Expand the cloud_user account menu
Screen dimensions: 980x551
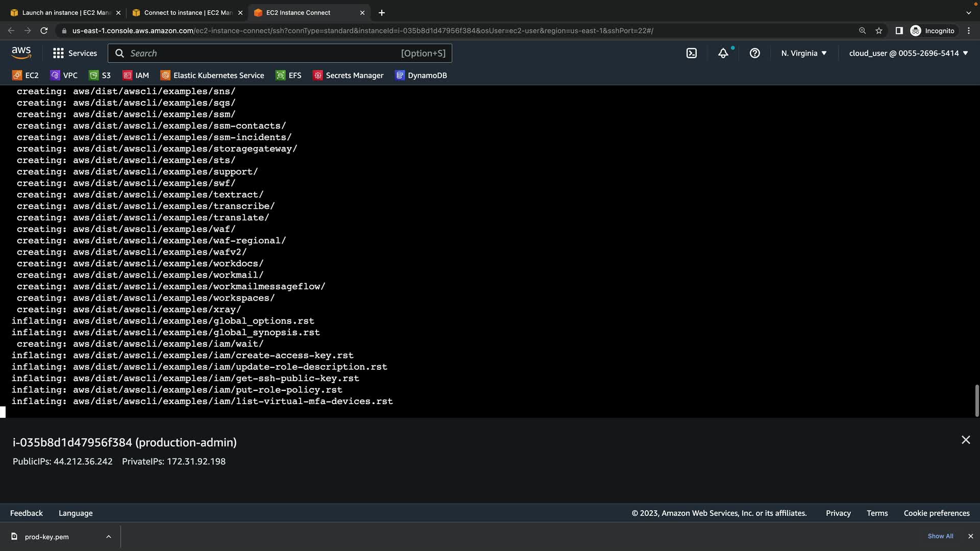(908, 53)
